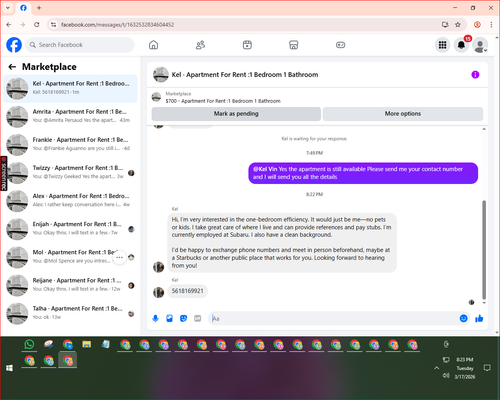Open the Alex apartment conversation
500x400 pixels.
[70, 201]
